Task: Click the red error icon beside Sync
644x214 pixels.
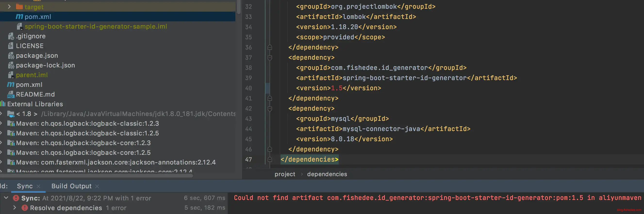Action: (16, 198)
